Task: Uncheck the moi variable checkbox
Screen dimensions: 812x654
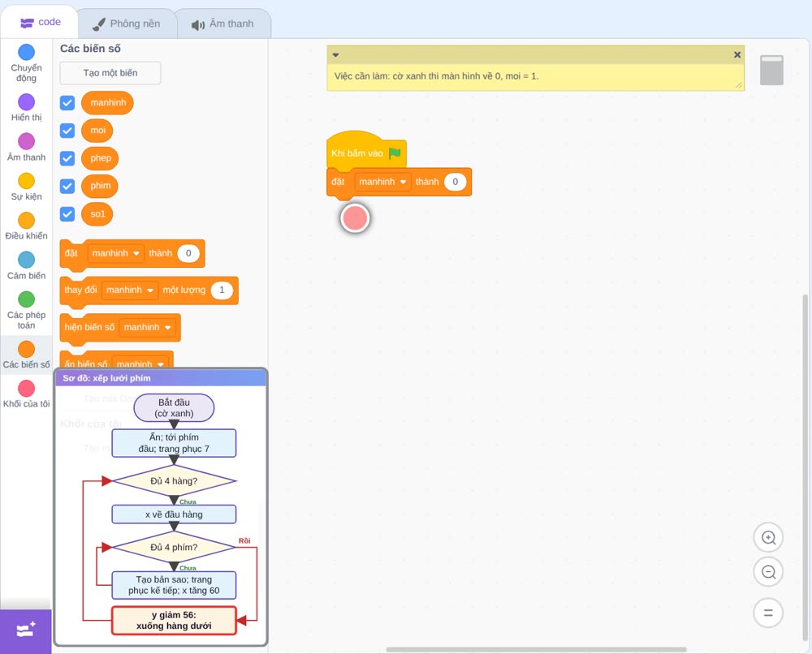Action: pyautogui.click(x=67, y=131)
